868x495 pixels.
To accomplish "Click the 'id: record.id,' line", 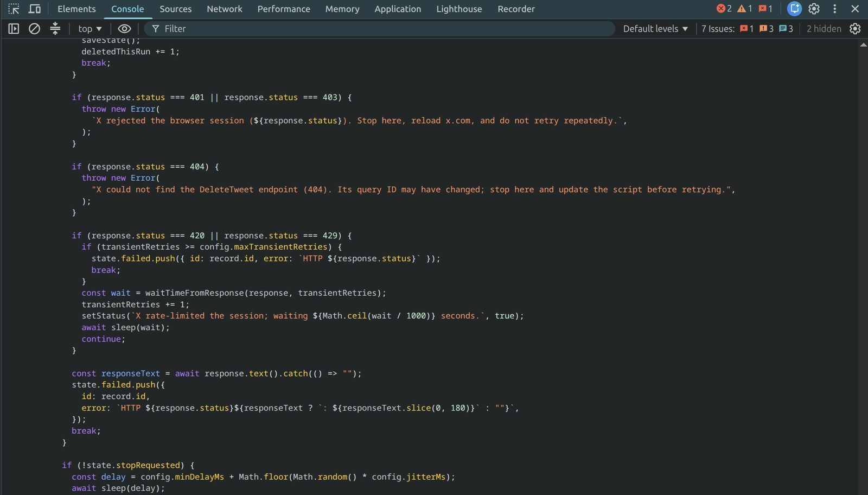I will point(116,396).
